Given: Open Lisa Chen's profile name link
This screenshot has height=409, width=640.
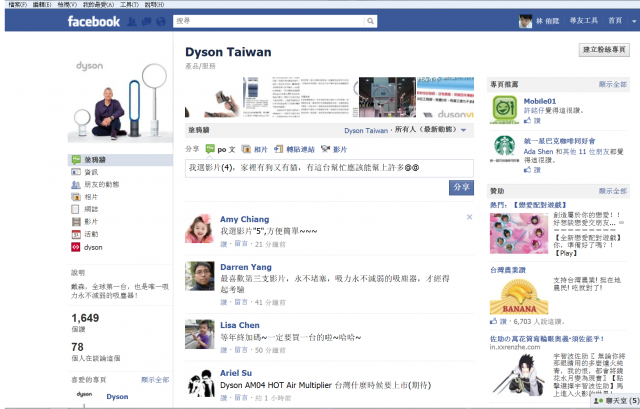Looking at the screenshot, I should click(x=240, y=325).
